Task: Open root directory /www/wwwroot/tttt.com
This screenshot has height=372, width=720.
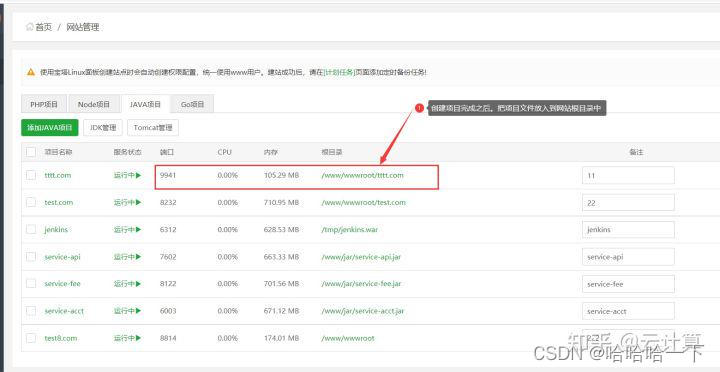Action: [362, 175]
